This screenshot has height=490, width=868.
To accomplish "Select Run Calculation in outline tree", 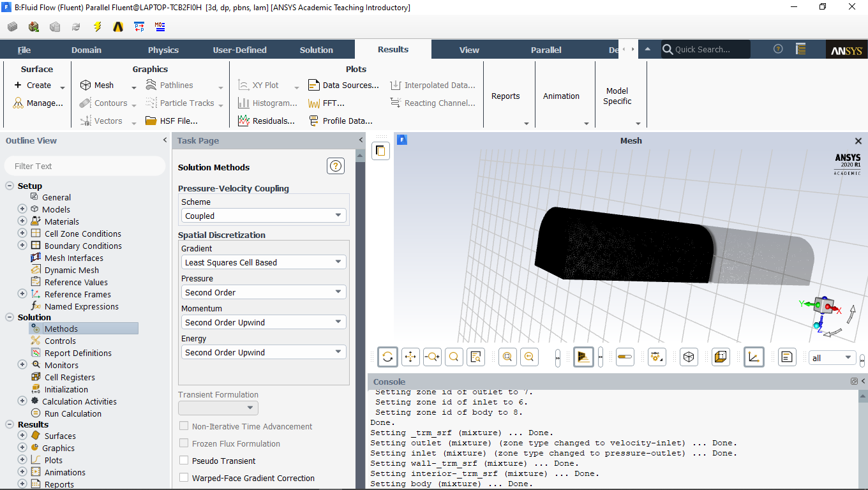I will (73, 413).
